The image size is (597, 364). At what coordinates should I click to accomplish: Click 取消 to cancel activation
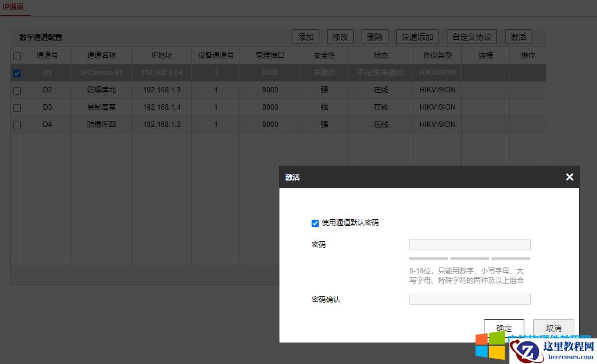point(553,328)
